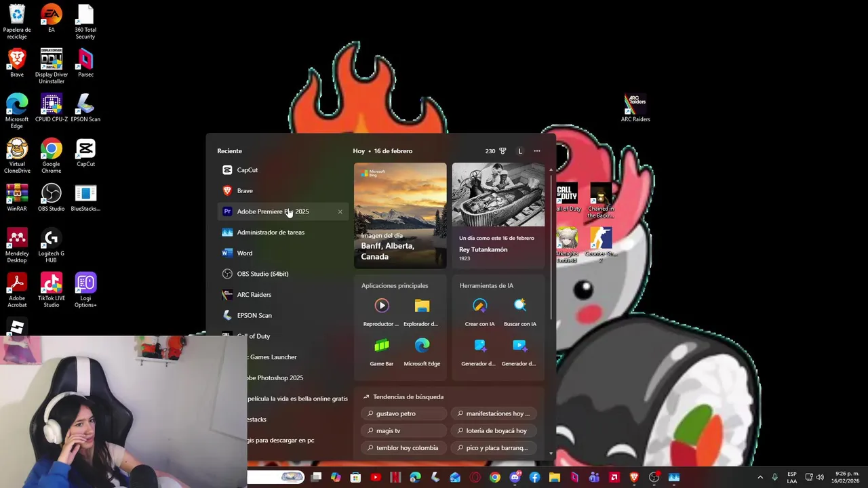Open EPSON Scan recent entry

click(283, 315)
